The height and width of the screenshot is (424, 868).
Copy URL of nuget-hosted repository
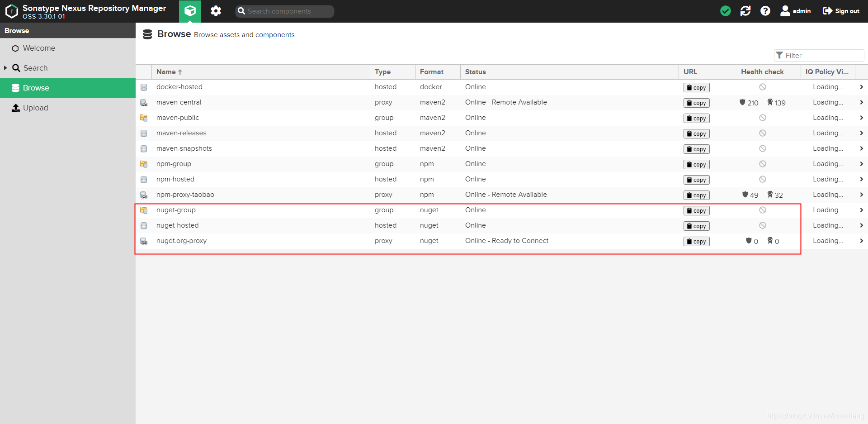click(696, 226)
